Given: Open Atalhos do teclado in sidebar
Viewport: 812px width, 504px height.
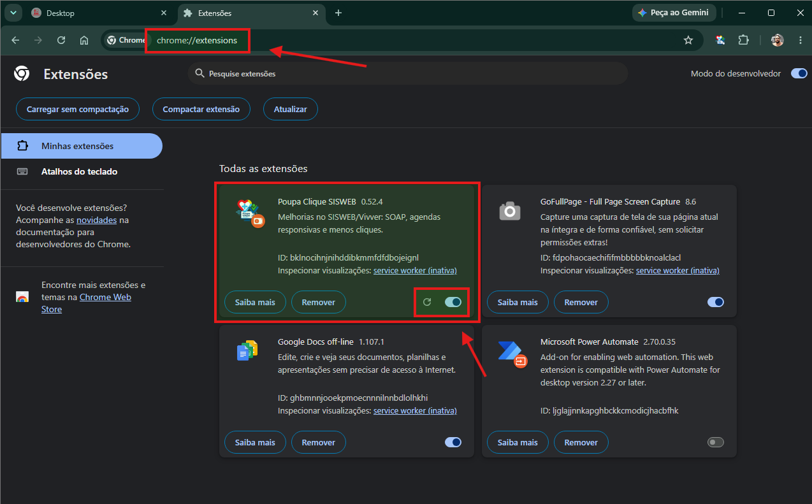Looking at the screenshot, I should pos(81,171).
